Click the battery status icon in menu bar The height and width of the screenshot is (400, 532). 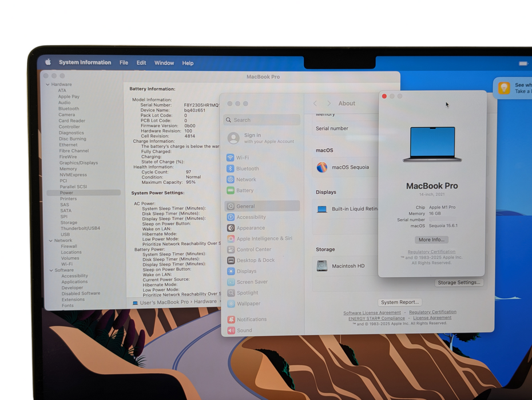click(523, 63)
